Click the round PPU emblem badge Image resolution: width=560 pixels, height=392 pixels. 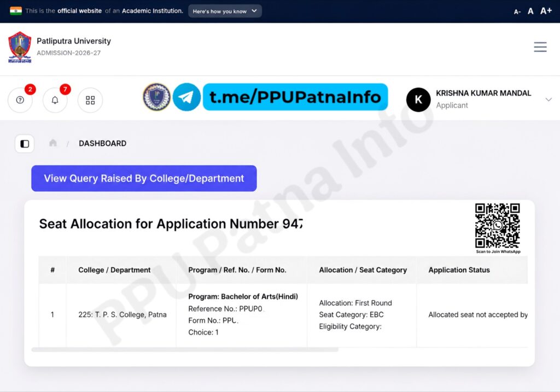tap(156, 97)
